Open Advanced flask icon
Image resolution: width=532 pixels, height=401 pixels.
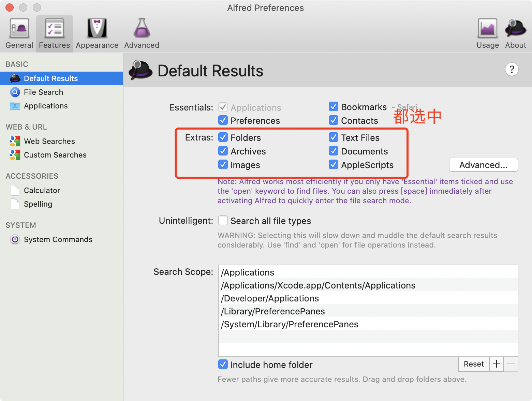(x=142, y=28)
